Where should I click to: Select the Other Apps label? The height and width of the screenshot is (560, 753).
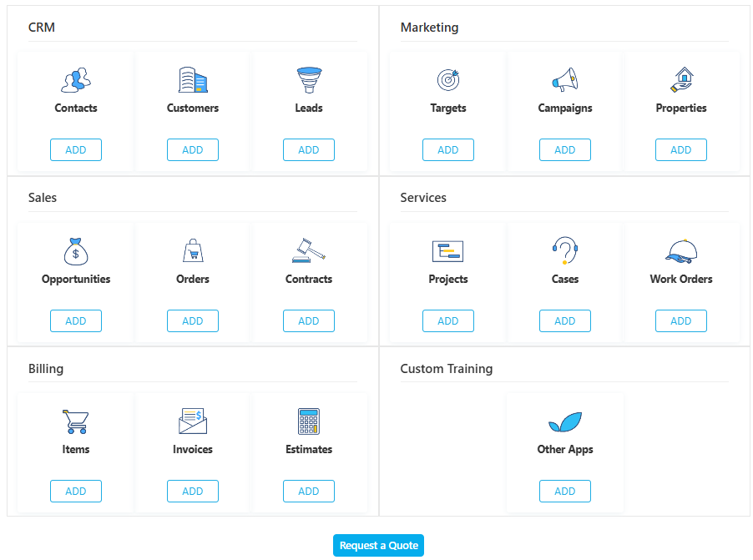point(564,450)
